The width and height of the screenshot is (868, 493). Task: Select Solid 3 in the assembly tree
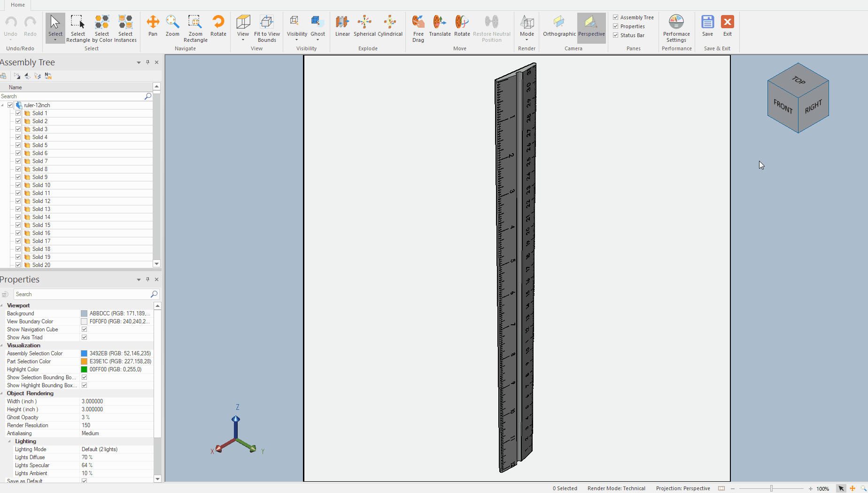click(40, 129)
